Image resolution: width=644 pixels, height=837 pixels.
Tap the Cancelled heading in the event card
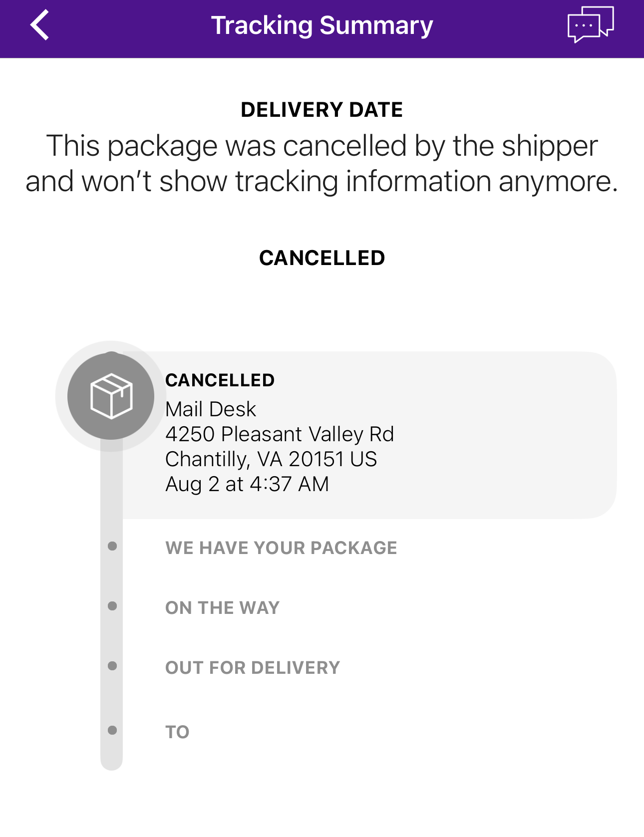tap(220, 380)
